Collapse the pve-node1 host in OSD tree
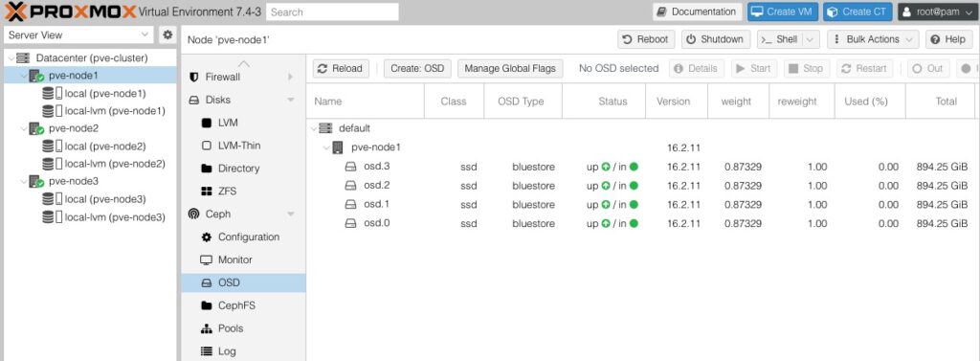Screen dimensions: 980x361 pyautogui.click(x=326, y=147)
